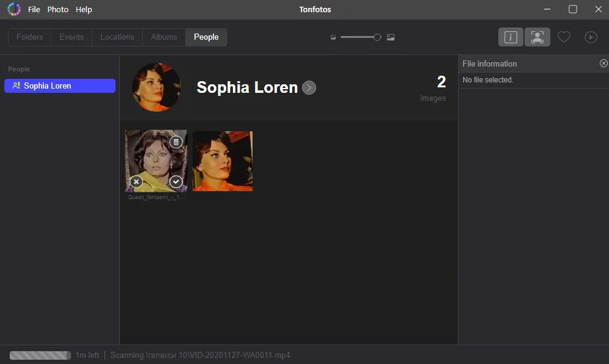Open the Photo menu
The height and width of the screenshot is (364, 609).
[58, 9]
